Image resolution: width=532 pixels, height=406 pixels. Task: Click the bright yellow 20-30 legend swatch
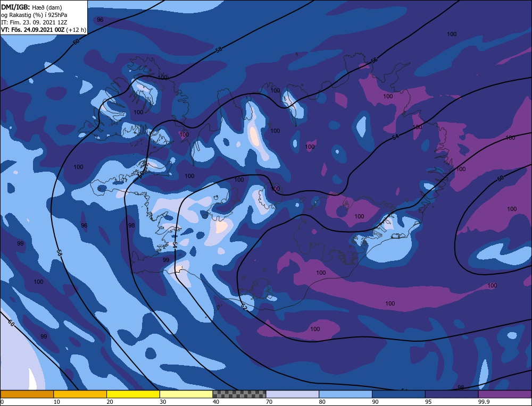pyautogui.click(x=133, y=394)
